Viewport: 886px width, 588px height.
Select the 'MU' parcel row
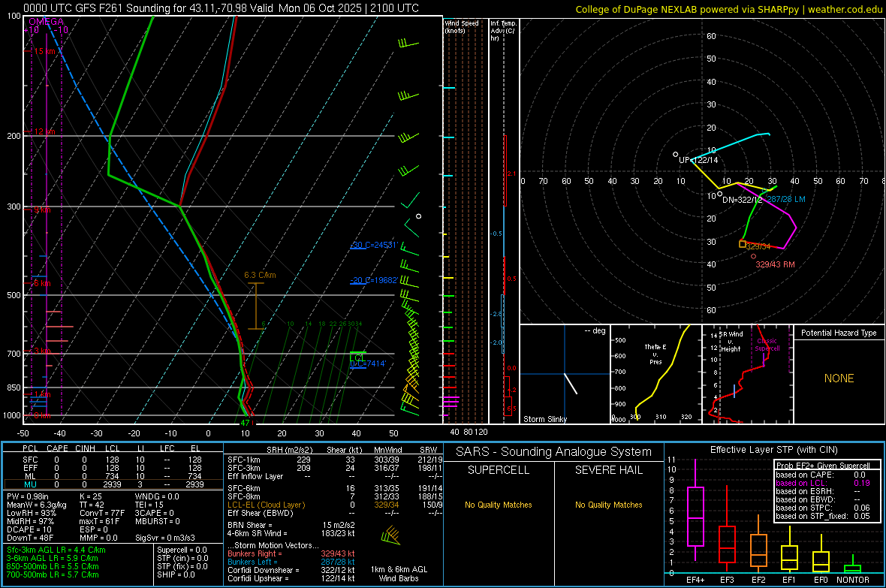(x=113, y=484)
